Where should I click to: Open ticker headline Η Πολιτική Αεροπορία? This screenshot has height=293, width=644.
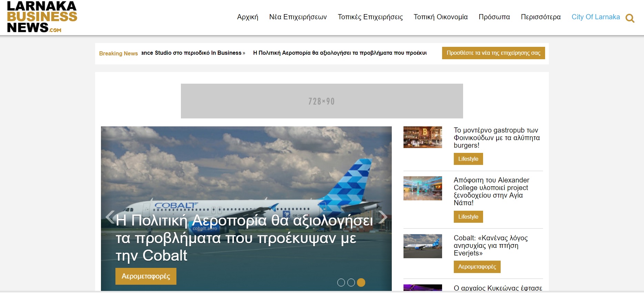[340, 53]
